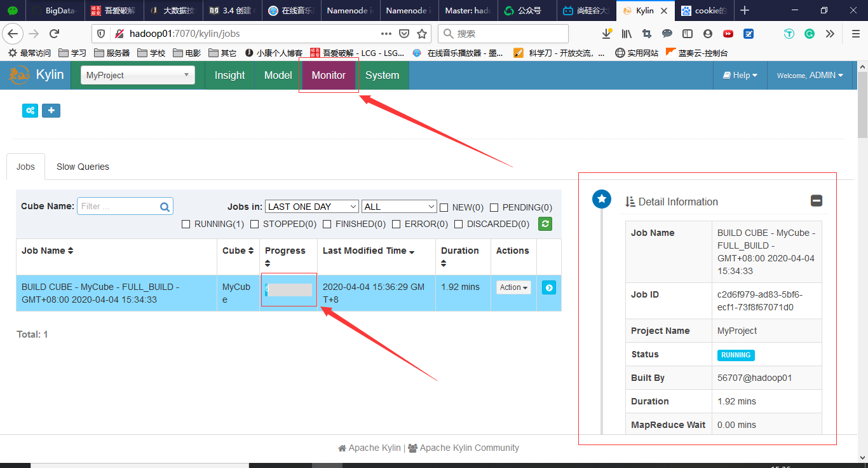This screenshot has width=868, height=468.
Task: Sort by Last Modified Time column header
Action: coord(369,251)
